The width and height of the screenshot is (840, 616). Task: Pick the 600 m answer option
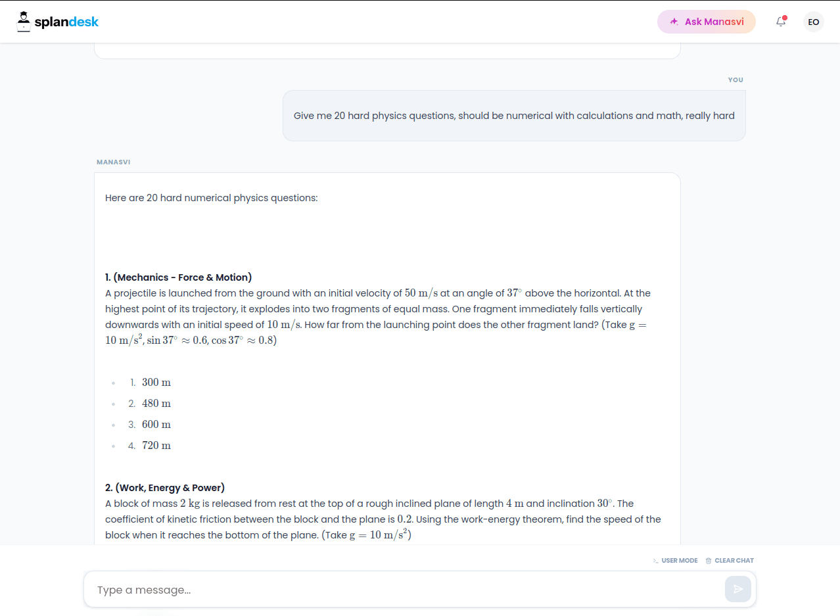point(156,425)
